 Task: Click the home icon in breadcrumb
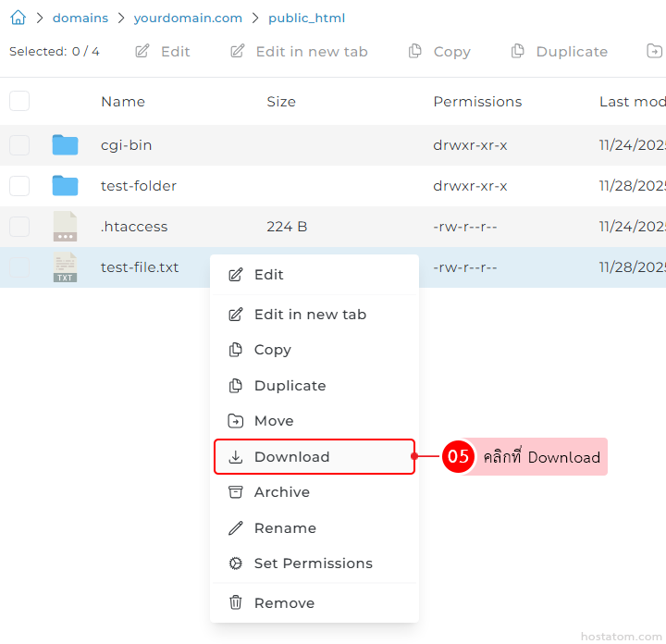coord(18,18)
